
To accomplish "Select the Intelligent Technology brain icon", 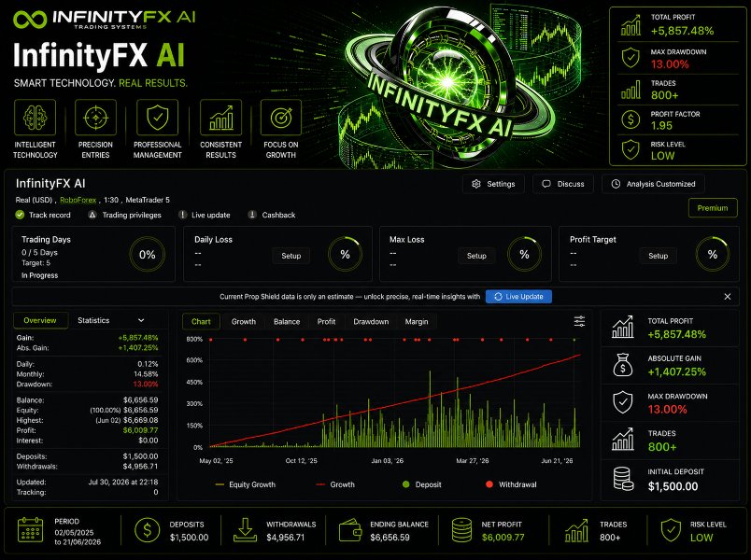I will (x=35, y=118).
